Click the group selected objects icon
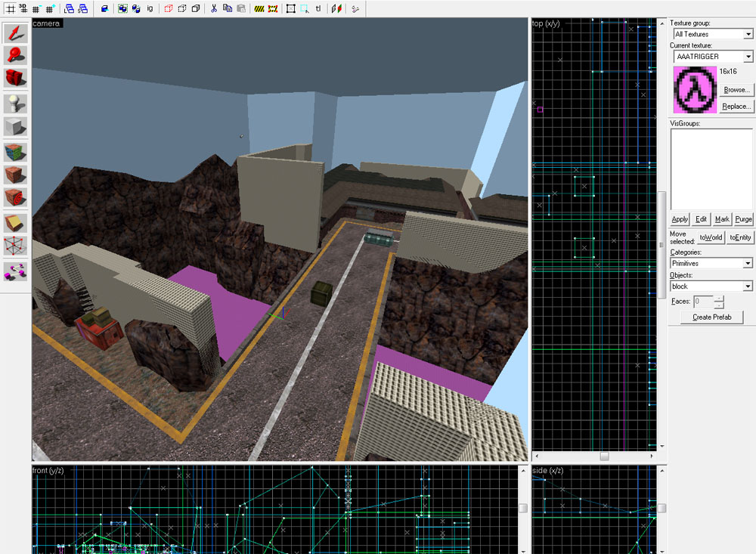The image size is (756, 554). point(123,8)
